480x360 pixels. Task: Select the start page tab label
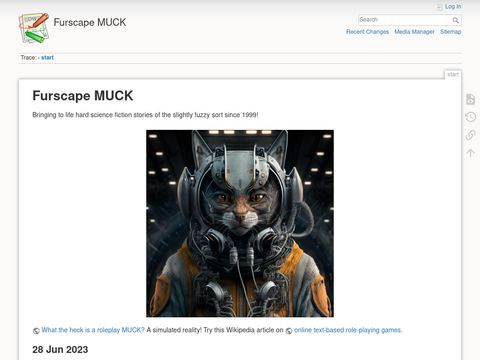[453, 74]
